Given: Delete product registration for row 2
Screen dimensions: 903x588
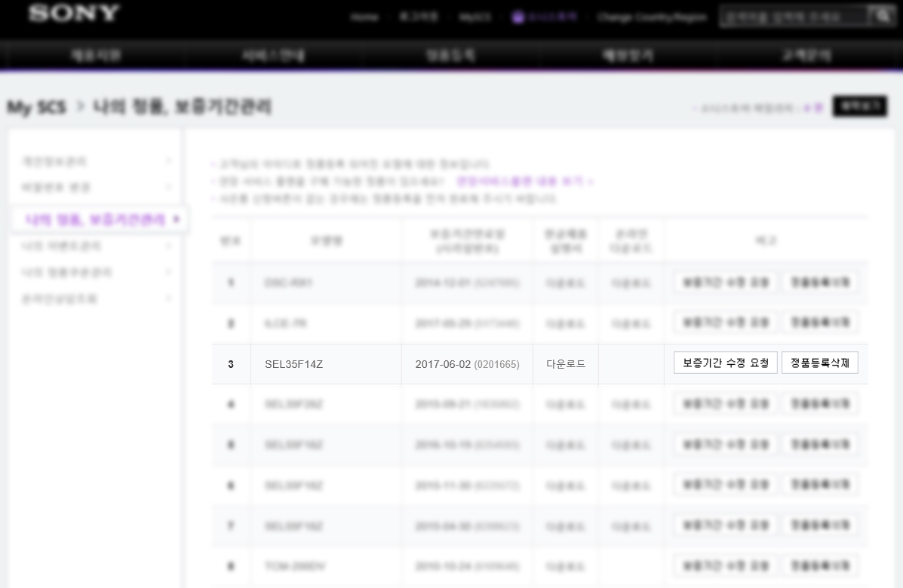Looking at the screenshot, I should click(x=819, y=323).
